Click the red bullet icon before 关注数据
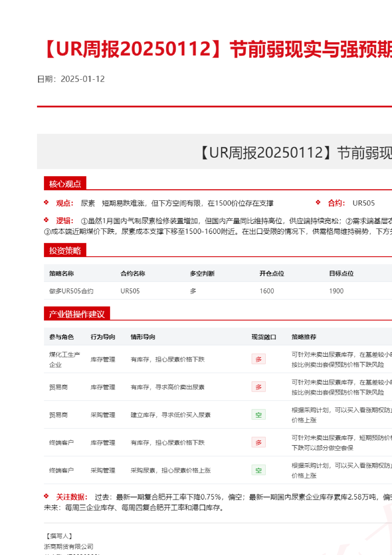392x555 pixels. pos(46,496)
